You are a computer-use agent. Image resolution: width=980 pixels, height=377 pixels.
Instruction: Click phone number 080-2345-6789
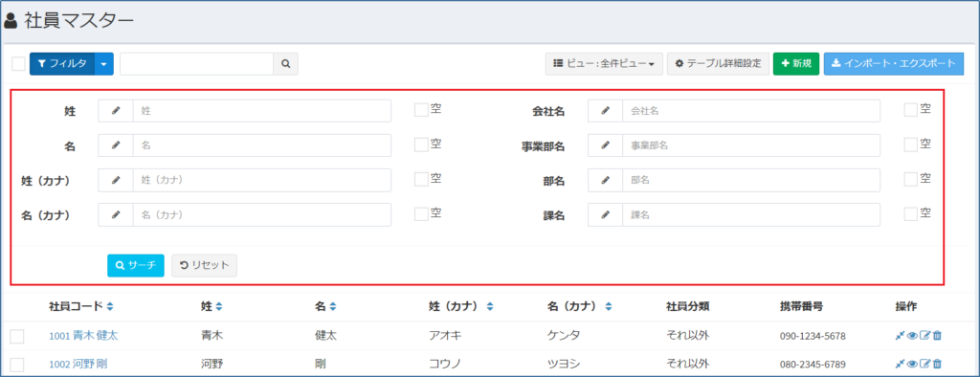pos(813,365)
